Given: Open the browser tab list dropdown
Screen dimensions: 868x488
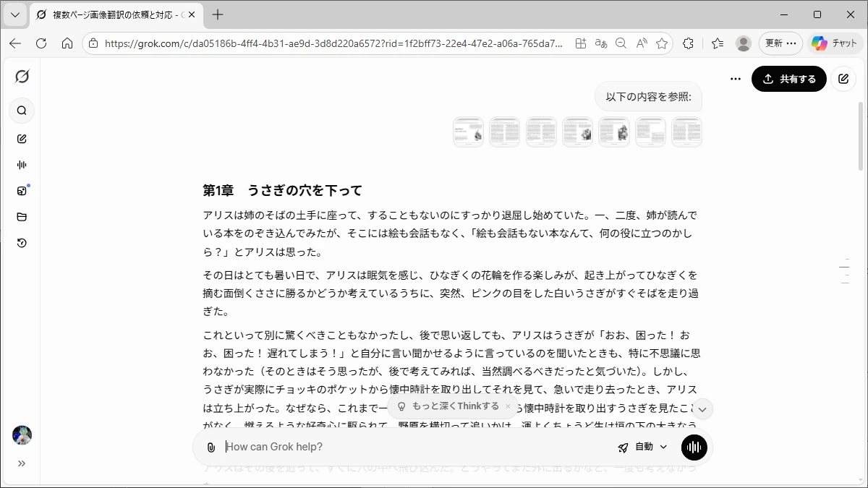Looking at the screenshot, I should 14,14.
